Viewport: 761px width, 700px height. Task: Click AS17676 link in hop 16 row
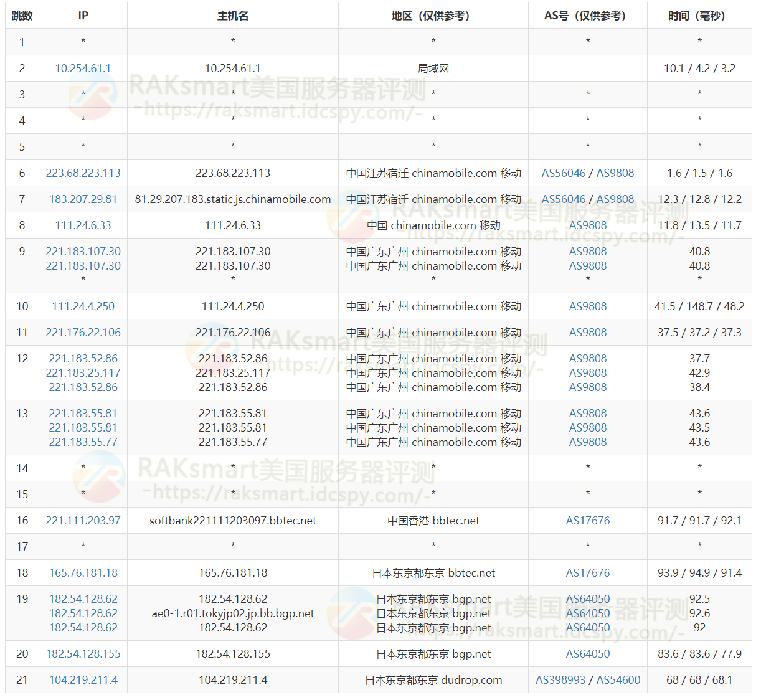(588, 521)
